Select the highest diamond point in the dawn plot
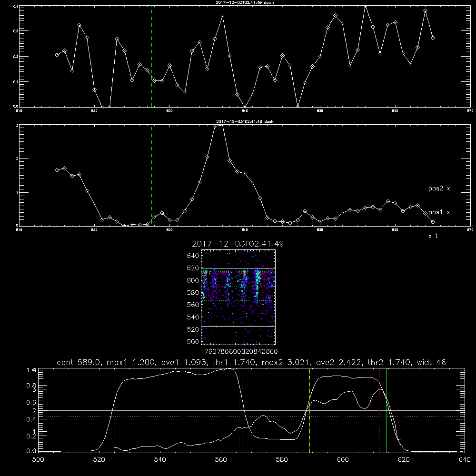The height and width of the screenshot is (476, 476). coord(366,6)
